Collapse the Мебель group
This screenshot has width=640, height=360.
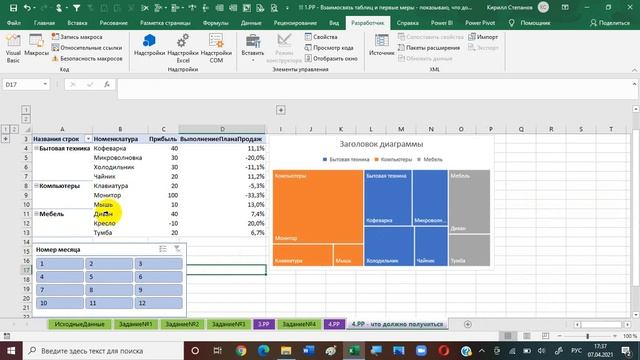[36, 213]
